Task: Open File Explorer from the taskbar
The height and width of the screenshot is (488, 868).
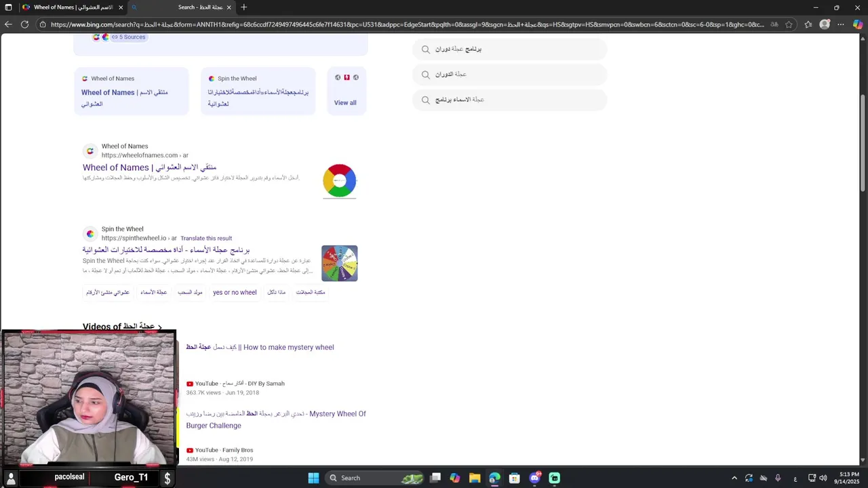Action: click(475, 478)
